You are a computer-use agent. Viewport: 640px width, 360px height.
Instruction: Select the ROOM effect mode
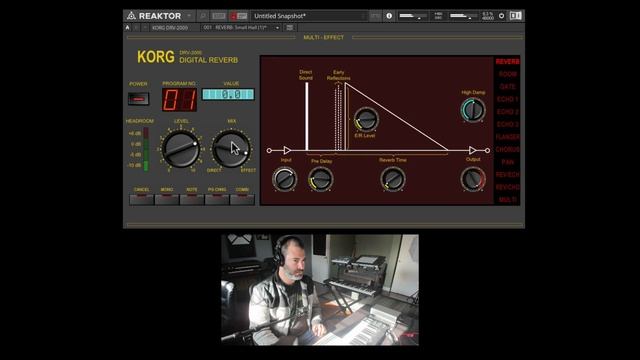tap(507, 74)
